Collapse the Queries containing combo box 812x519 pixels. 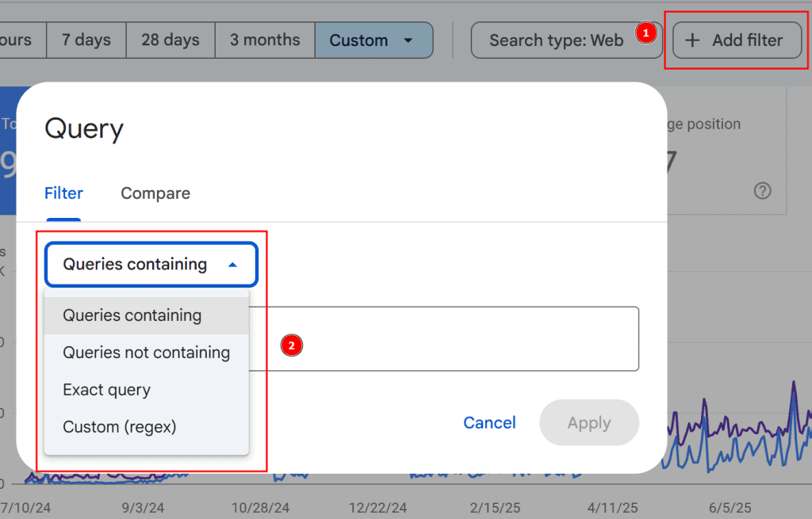point(151,265)
